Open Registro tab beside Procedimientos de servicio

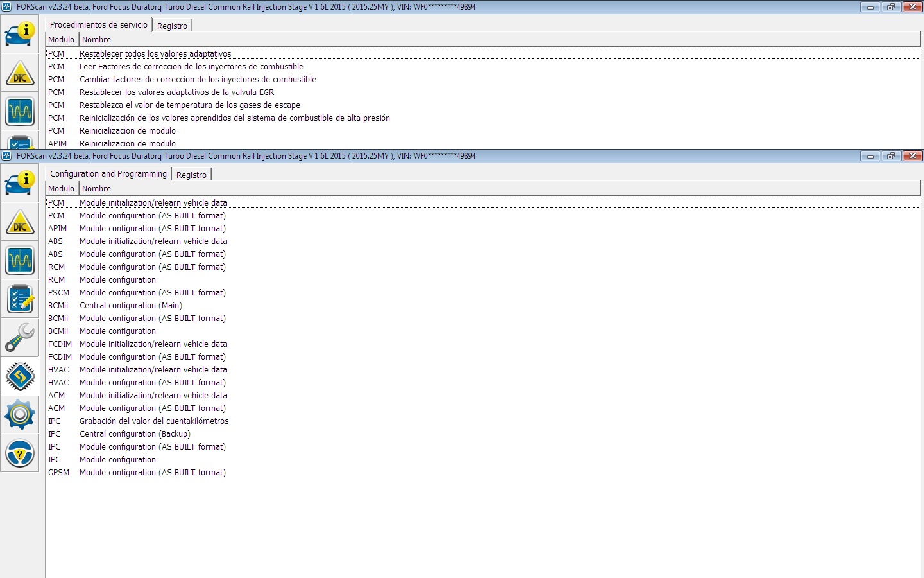172,26
